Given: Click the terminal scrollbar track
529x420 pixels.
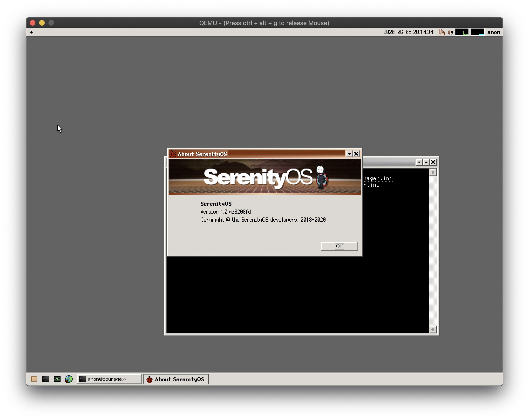Looking at the screenshot, I should coord(433,251).
